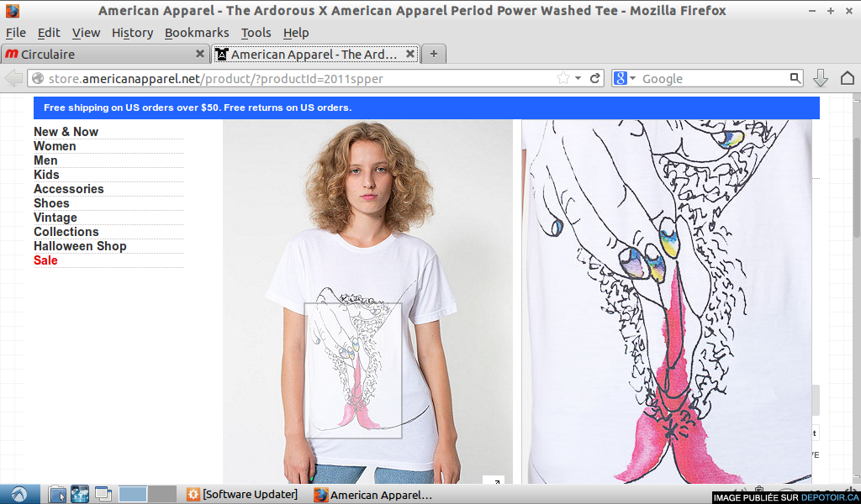Open the Vintage category

point(55,218)
